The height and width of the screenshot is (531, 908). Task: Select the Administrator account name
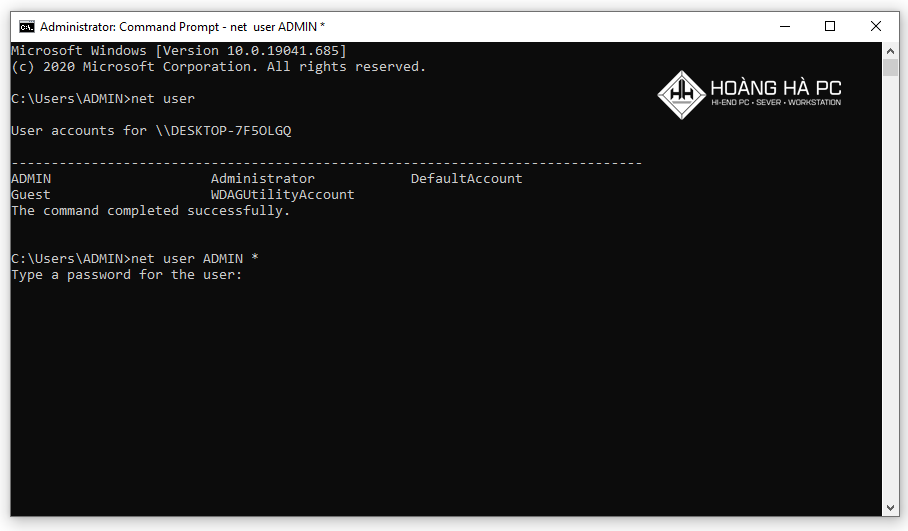263,178
